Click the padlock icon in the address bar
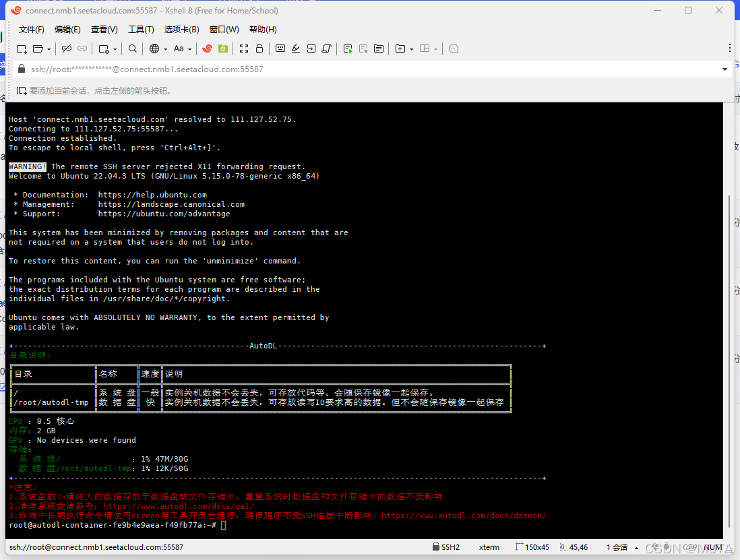Screen dimensions: 740x560 [22, 69]
